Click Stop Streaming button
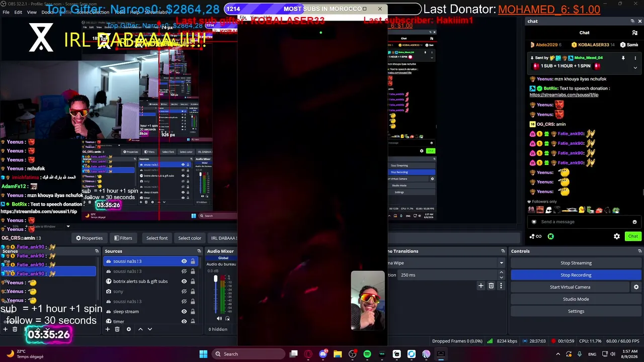The image size is (644, 362). coord(576,263)
